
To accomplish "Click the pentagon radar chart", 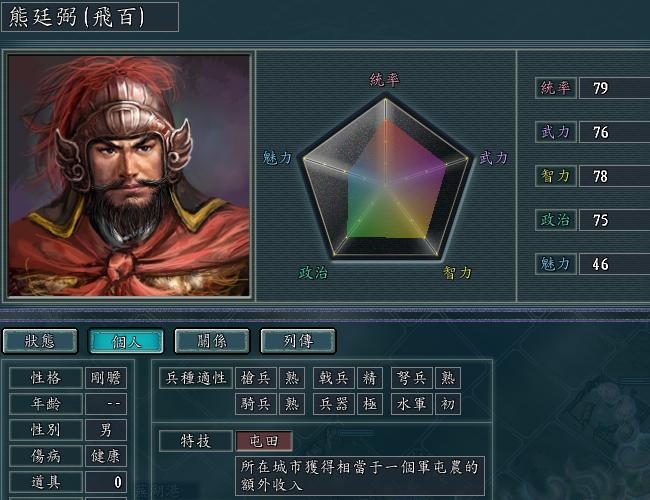I will click(386, 178).
